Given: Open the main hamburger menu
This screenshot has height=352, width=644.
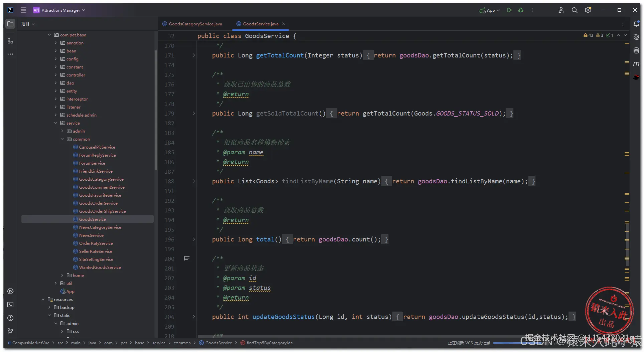Looking at the screenshot, I should click(x=23, y=10).
